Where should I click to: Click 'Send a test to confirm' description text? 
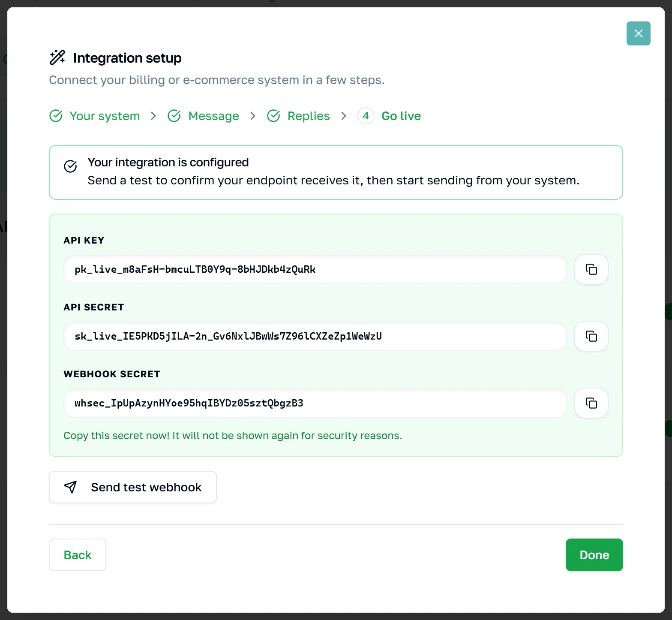(x=333, y=181)
